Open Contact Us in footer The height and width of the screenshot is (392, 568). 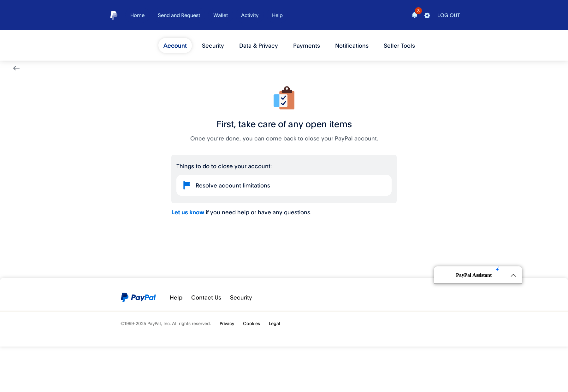click(x=206, y=298)
